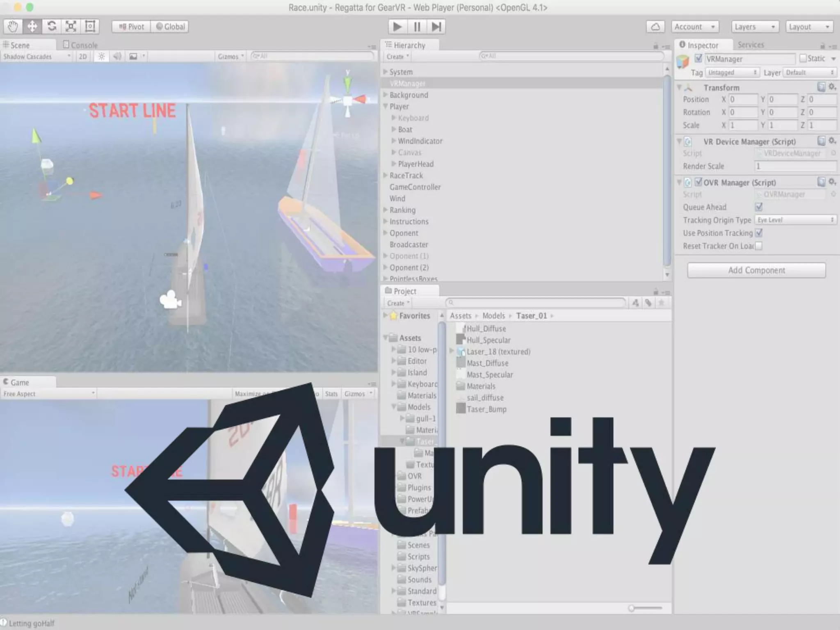Screen dimensions: 840x630
Task: Click the Add Component button
Action: click(756, 270)
